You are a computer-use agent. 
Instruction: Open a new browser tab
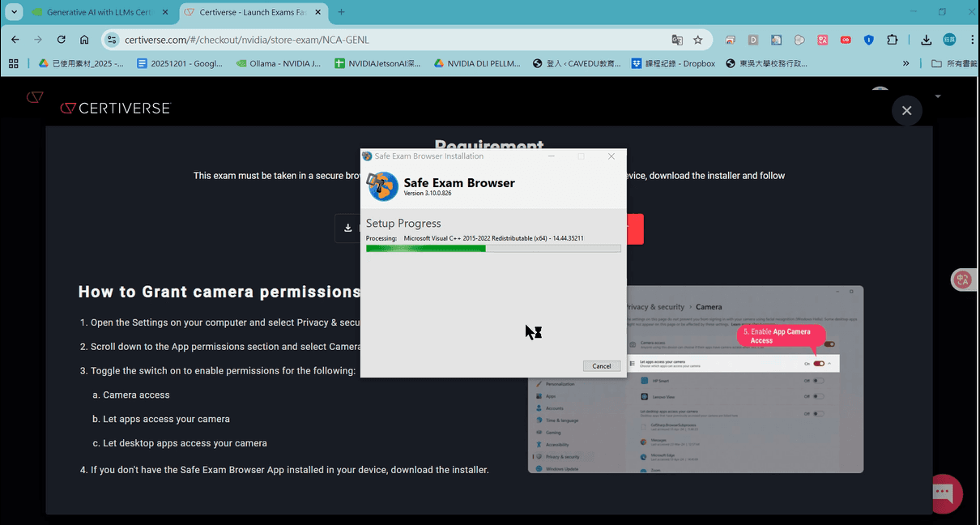(341, 12)
